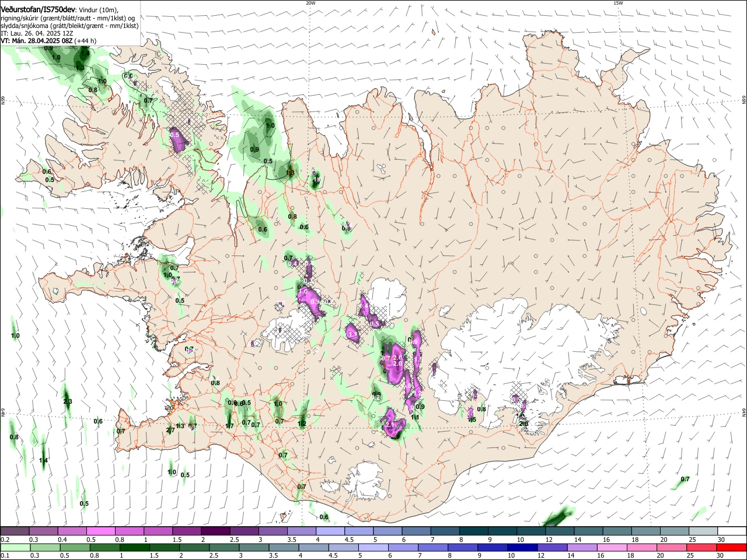The width and height of the screenshot is (747, 560).
Task: Click the '(+44 h)' forecast offset text
Action: 85,41
